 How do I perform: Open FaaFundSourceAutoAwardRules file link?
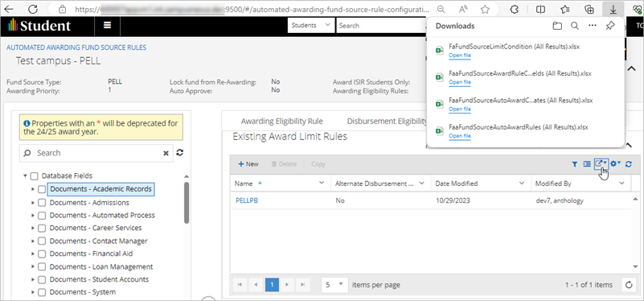click(x=460, y=136)
